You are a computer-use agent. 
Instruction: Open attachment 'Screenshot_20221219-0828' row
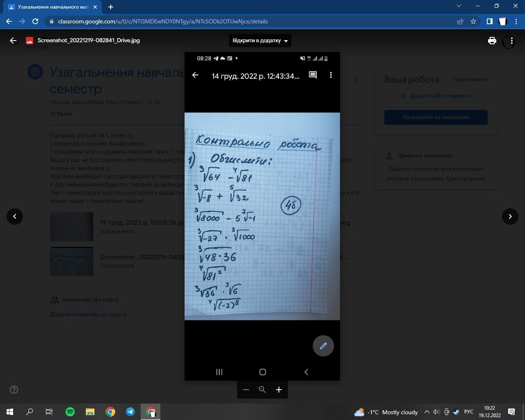[117, 261]
